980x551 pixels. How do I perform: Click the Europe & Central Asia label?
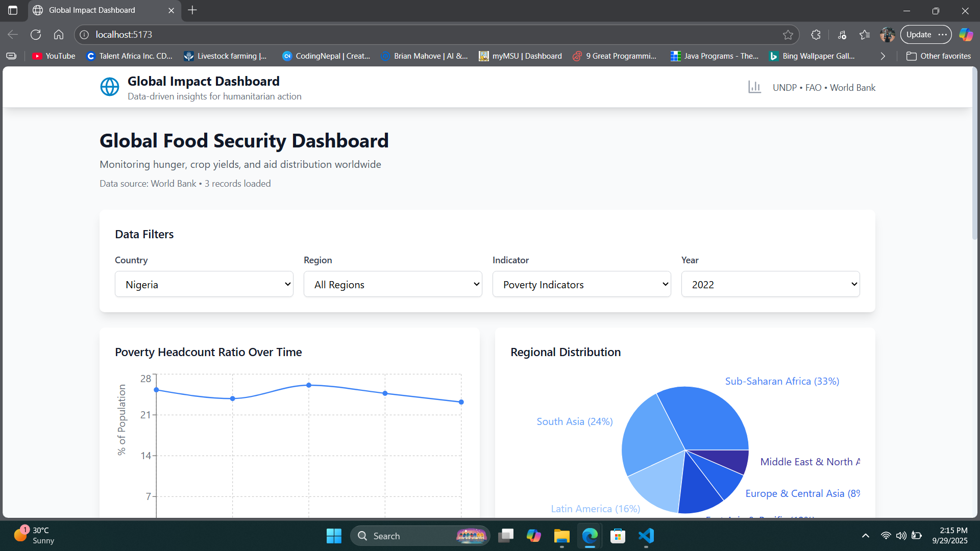(802, 493)
